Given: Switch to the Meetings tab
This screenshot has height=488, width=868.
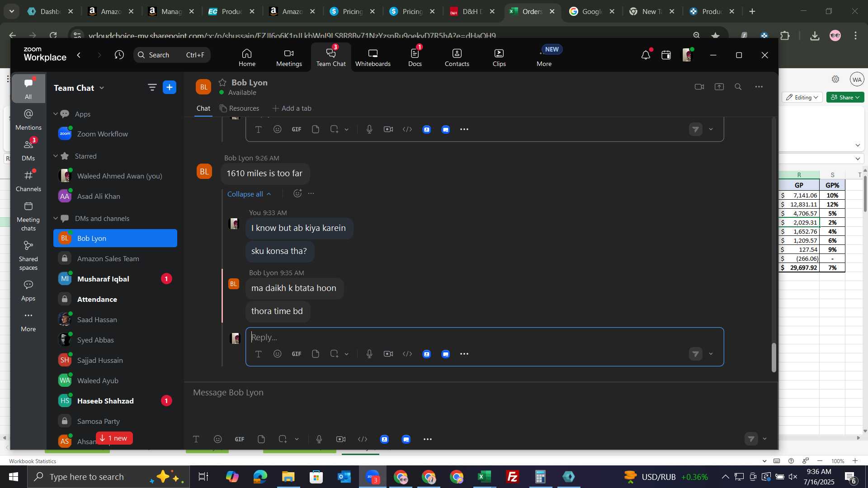Looking at the screenshot, I should 289,58.
